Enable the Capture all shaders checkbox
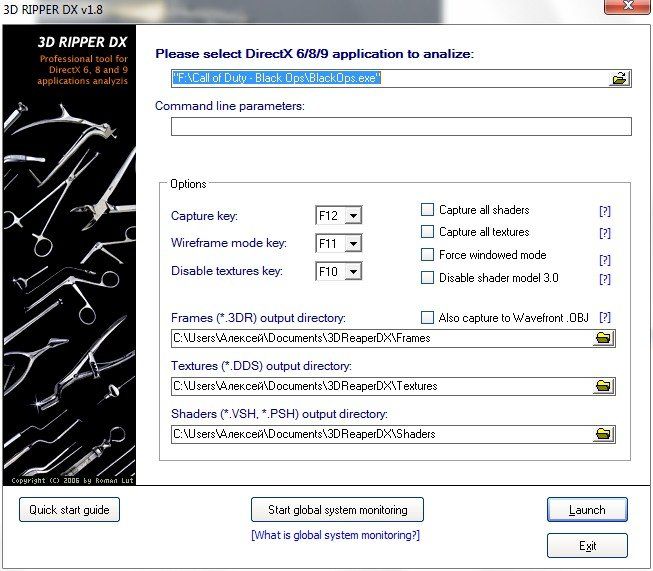The image size is (653, 571). pos(427,209)
